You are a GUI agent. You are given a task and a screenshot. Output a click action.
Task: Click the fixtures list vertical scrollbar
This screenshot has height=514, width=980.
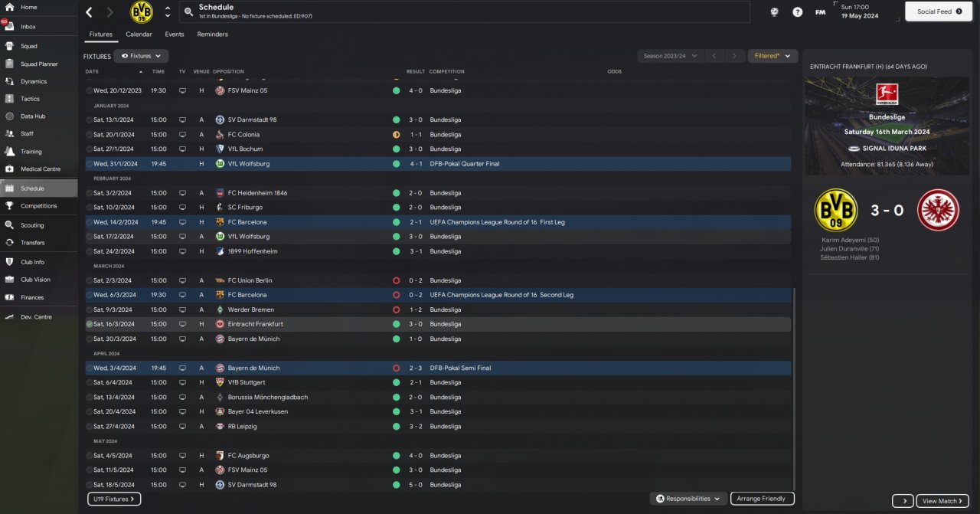pos(794,389)
